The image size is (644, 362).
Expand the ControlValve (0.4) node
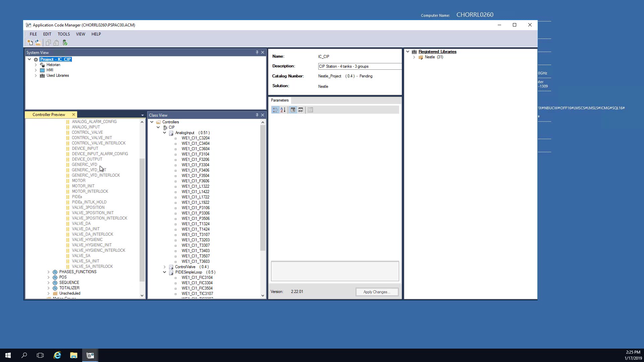click(x=165, y=267)
